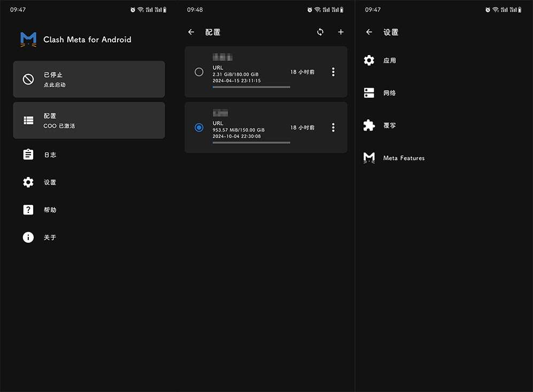533x392 pixels.
Task: Open the 关于 page
Action: pos(28,237)
